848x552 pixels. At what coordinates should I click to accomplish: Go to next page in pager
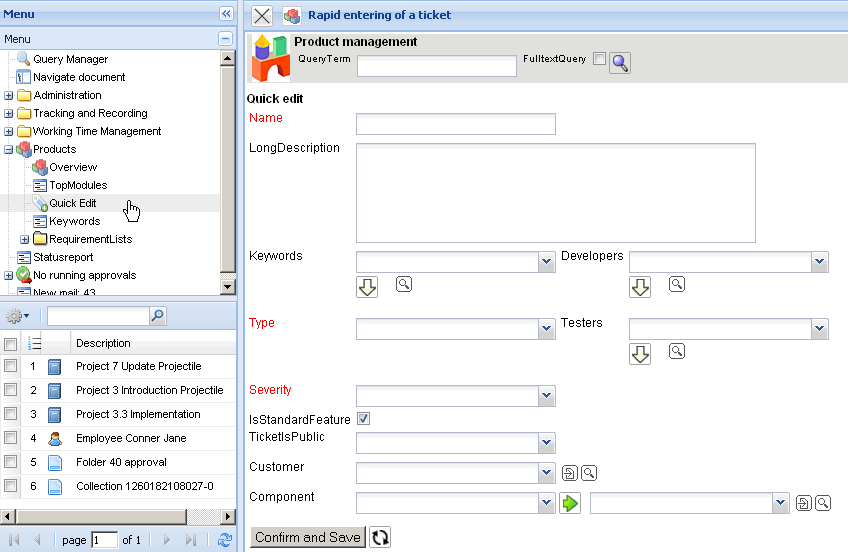pos(167,540)
